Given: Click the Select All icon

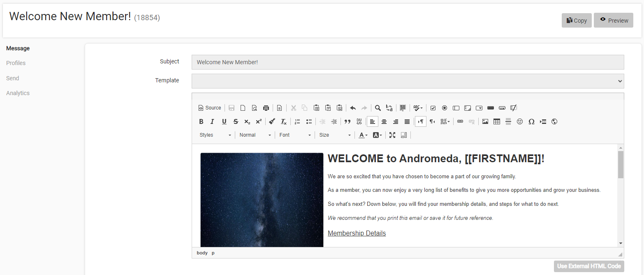Looking at the screenshot, I should click(403, 108).
